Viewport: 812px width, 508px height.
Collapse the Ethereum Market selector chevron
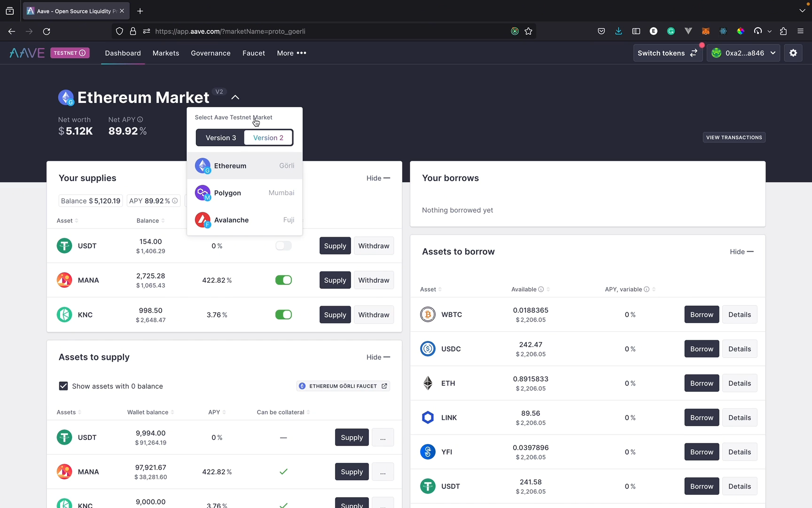coord(235,97)
